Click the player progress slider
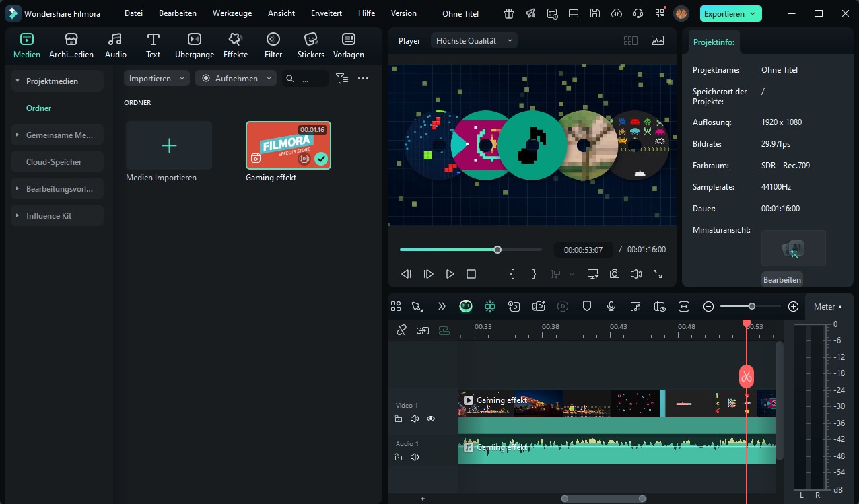The width and height of the screenshot is (859, 504). pos(471,250)
